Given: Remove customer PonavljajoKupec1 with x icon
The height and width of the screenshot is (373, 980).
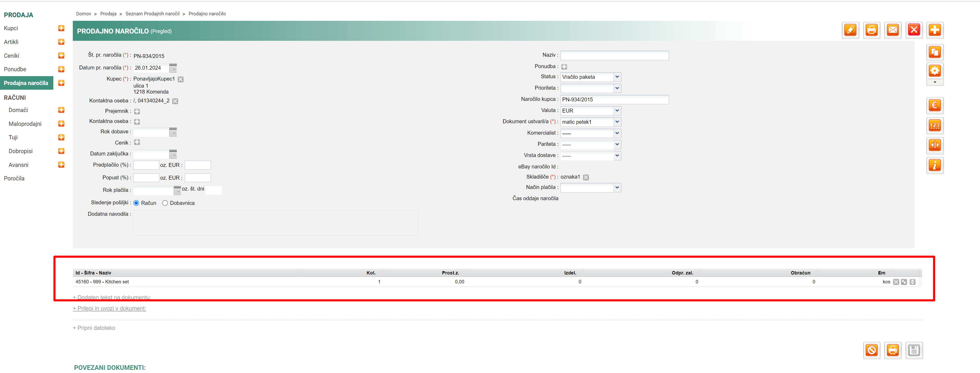Looking at the screenshot, I should pos(181,80).
